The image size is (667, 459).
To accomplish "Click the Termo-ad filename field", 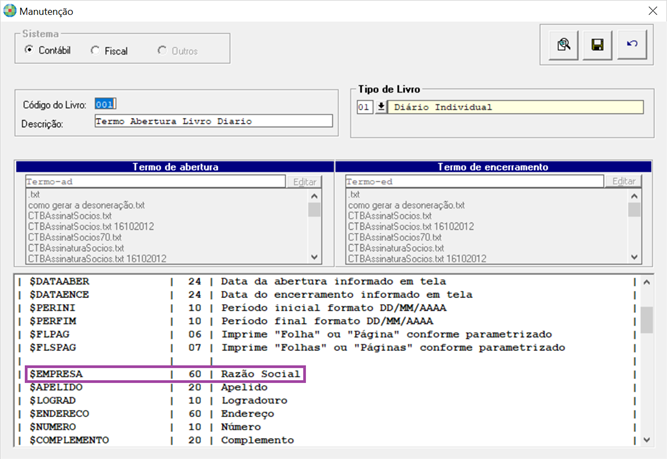I will (x=155, y=182).
